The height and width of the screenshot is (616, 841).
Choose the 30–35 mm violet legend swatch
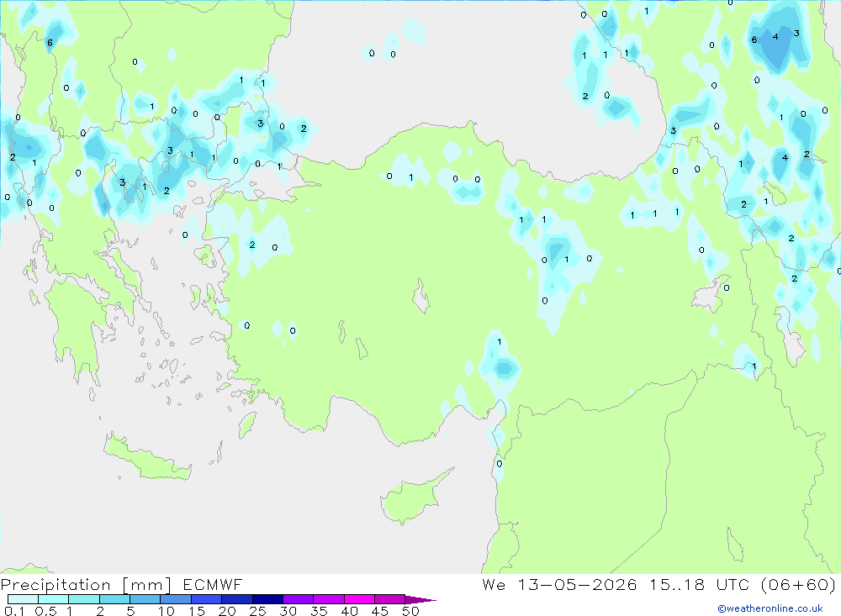pos(298,599)
